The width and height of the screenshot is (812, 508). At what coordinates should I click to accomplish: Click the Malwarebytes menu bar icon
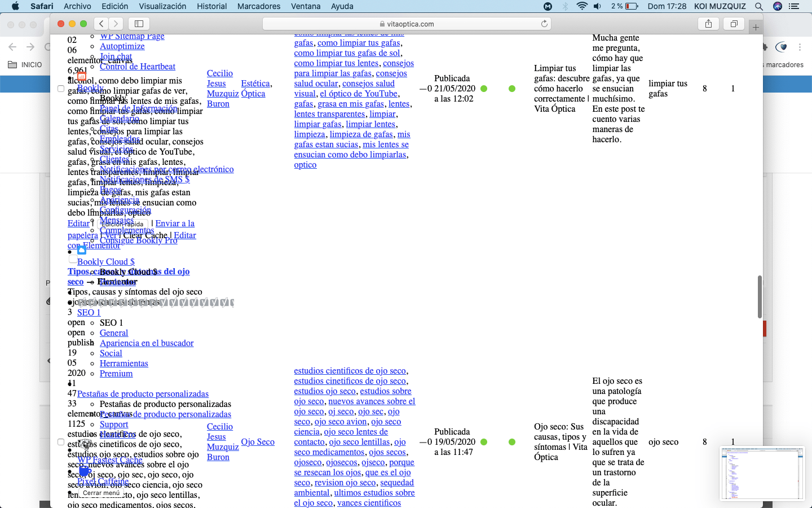pyautogui.click(x=548, y=6)
